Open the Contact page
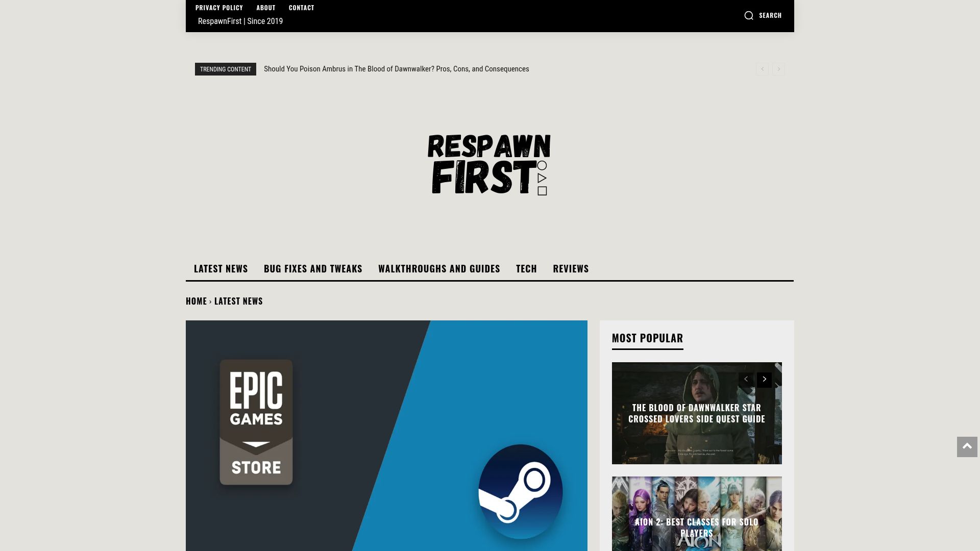This screenshot has height=551, width=980. pos(301,8)
